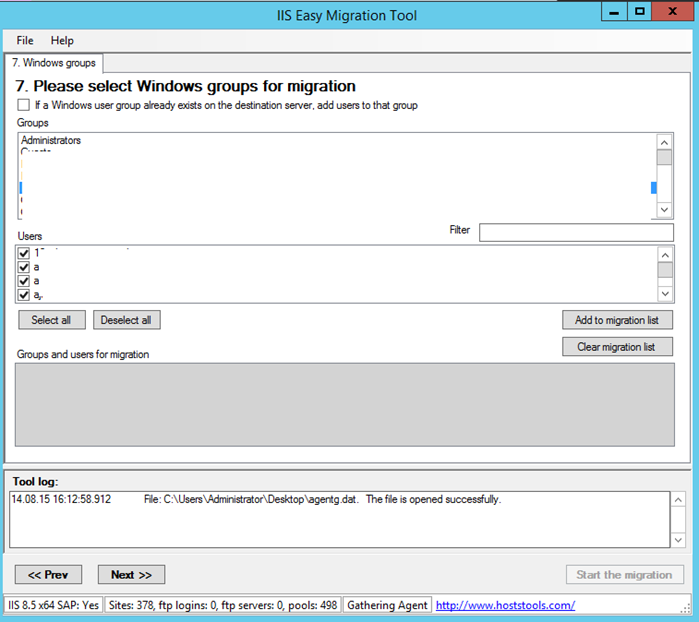Click the IIS 8.5 x64 SAP status entry

53,605
